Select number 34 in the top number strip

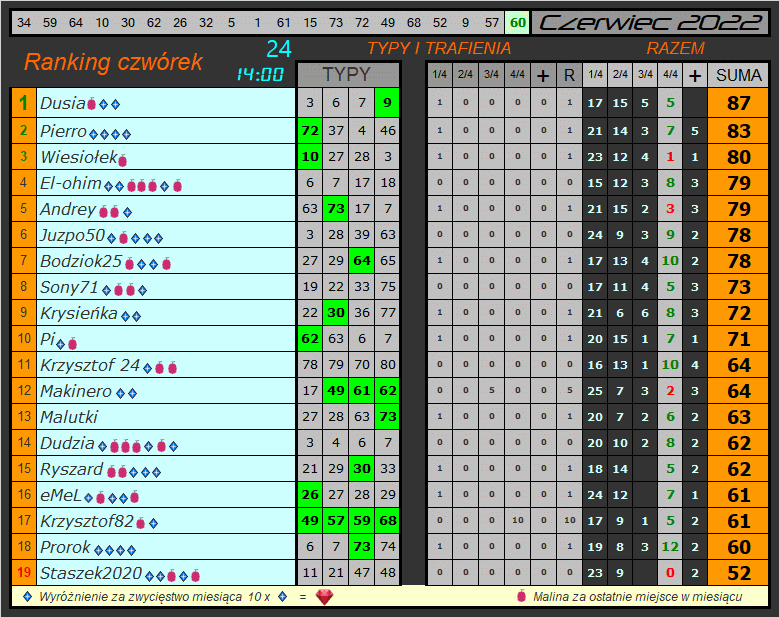(24, 23)
